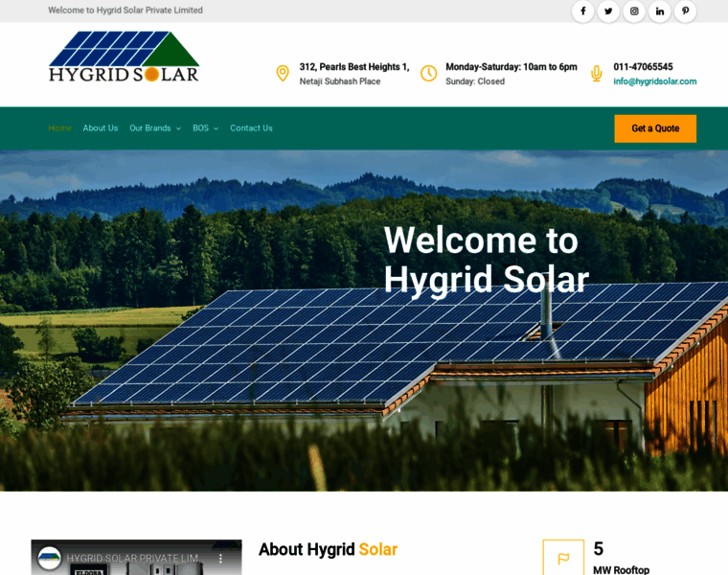Click the Hygrid Solar logo
This screenshot has height=575, width=728.
point(124,57)
